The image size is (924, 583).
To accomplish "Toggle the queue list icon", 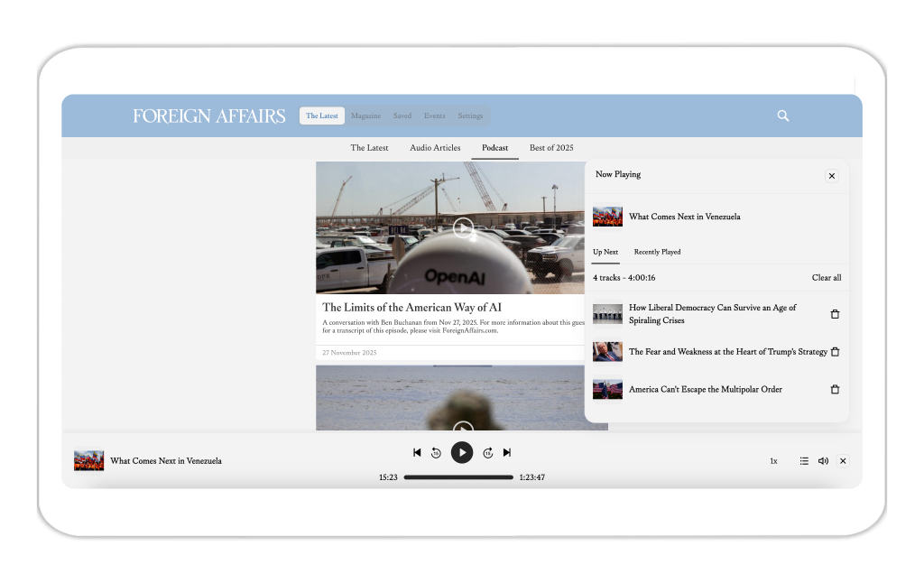I will pos(803,461).
